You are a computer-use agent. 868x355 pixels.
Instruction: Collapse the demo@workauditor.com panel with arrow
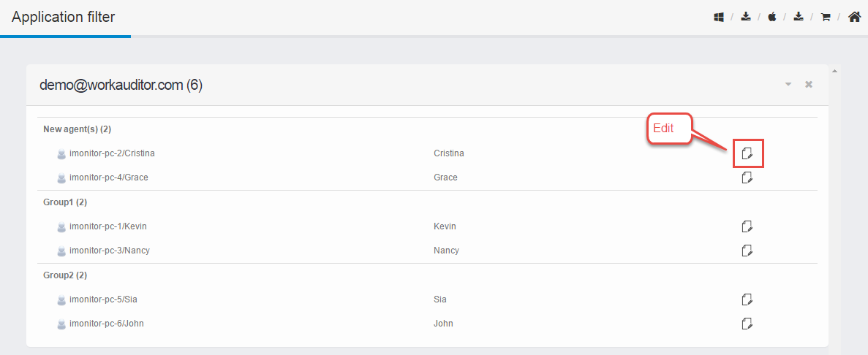(788, 85)
